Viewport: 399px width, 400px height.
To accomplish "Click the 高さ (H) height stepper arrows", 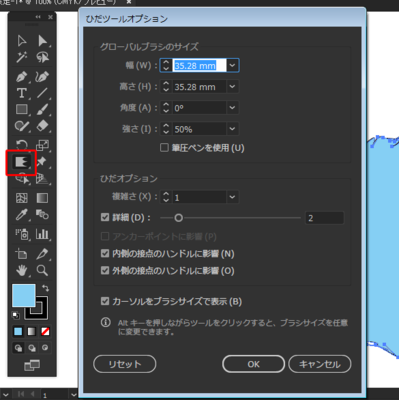I will point(166,87).
